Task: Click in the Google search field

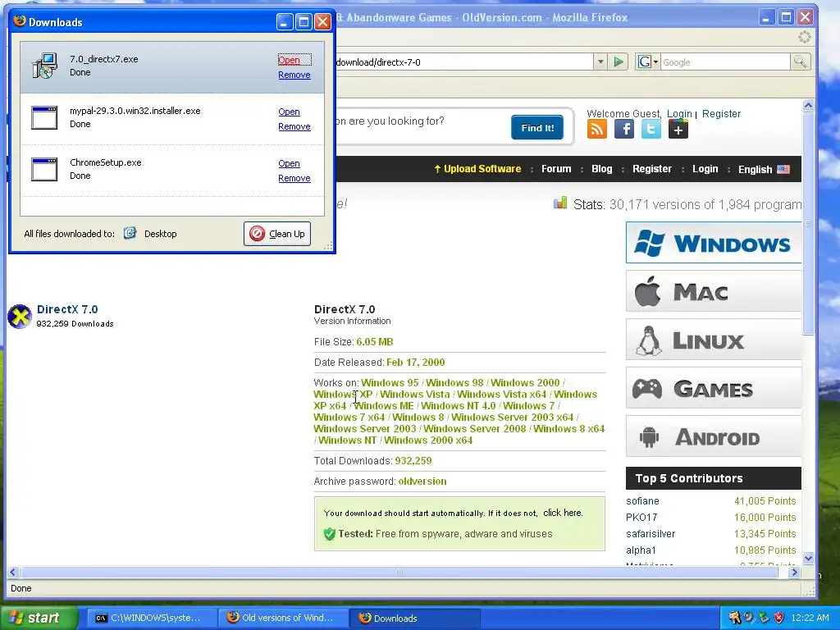Action: point(725,62)
